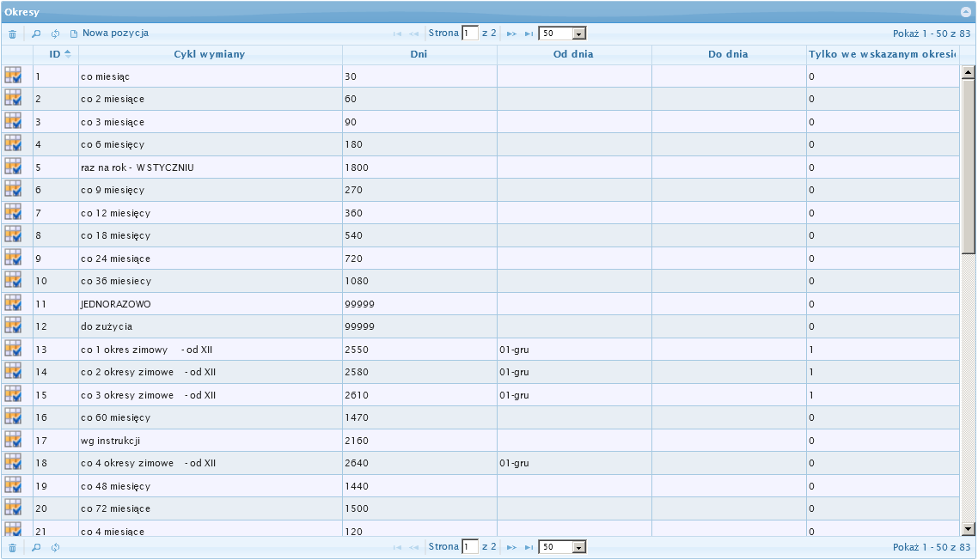The width and height of the screenshot is (978, 560).
Task: Select the 'do zużycia' cell
Action: (x=211, y=326)
